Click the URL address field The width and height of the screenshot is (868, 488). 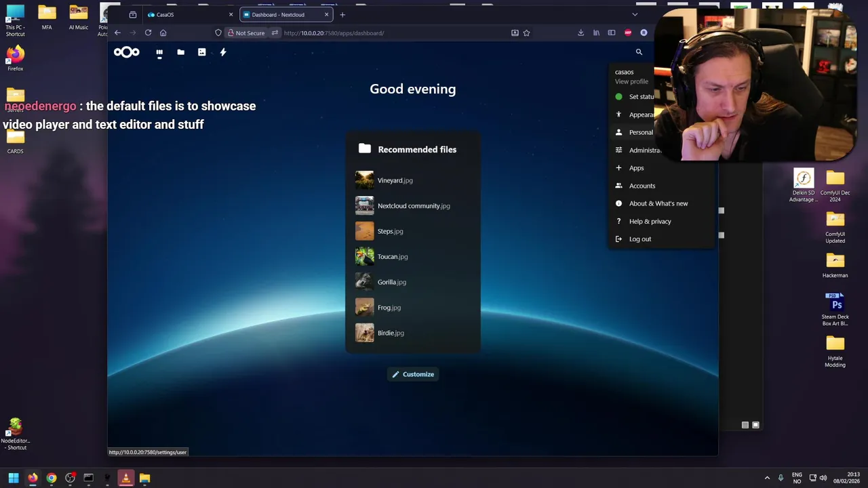pos(393,33)
